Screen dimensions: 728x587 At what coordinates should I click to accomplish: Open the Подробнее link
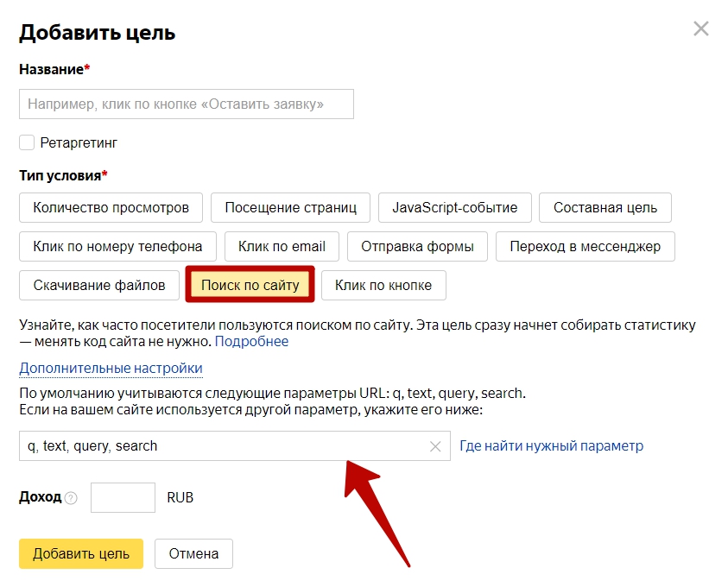tap(251, 342)
